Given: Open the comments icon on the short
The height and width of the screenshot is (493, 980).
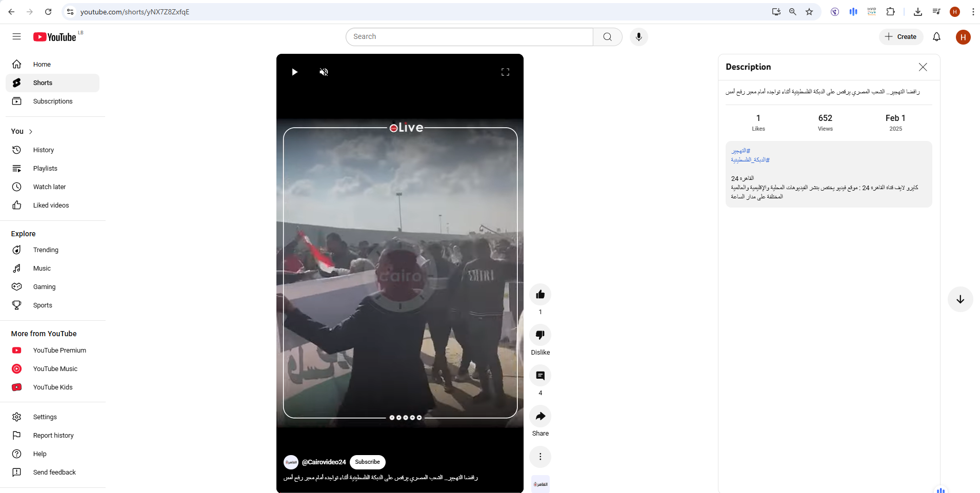Looking at the screenshot, I should (x=540, y=376).
